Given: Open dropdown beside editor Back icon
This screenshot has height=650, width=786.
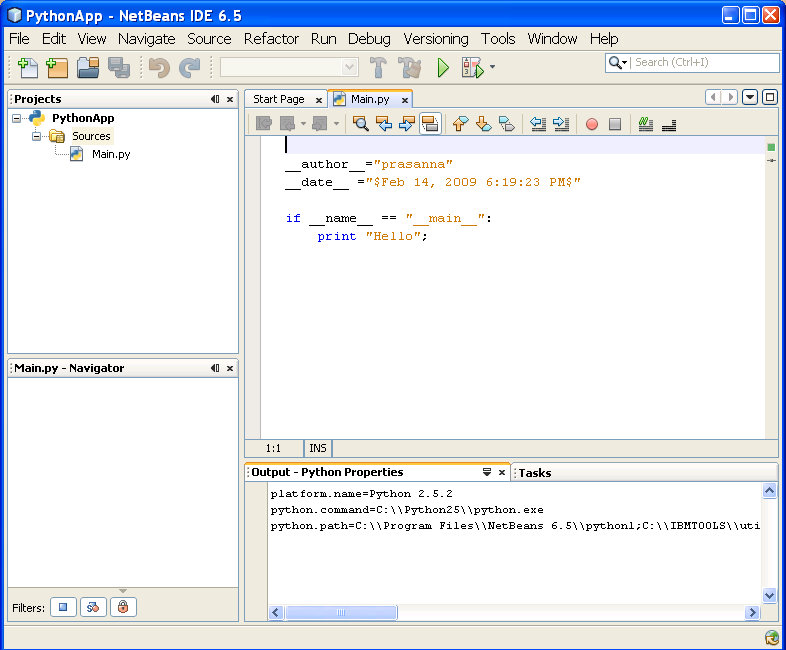Looking at the screenshot, I should coord(303,123).
